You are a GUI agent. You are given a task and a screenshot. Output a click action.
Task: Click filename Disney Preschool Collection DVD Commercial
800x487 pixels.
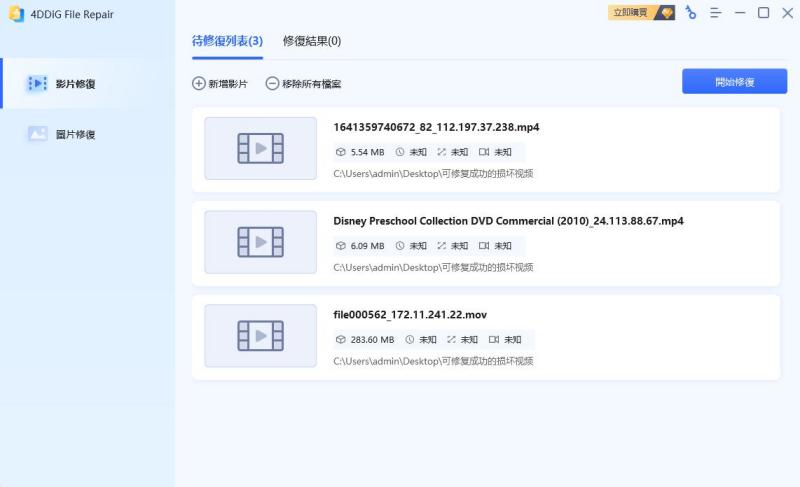[508, 221]
